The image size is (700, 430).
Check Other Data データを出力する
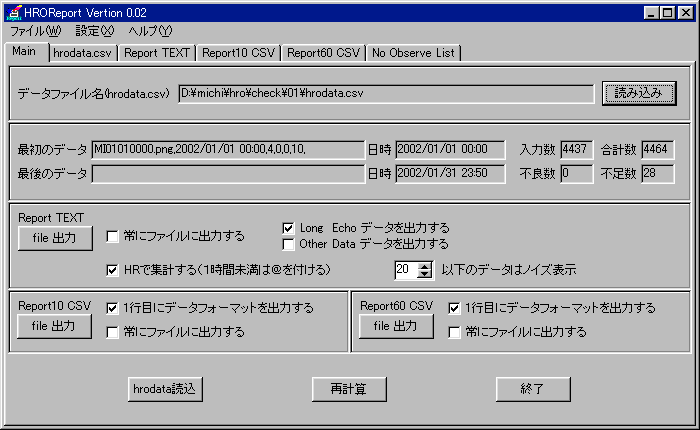(x=288, y=244)
